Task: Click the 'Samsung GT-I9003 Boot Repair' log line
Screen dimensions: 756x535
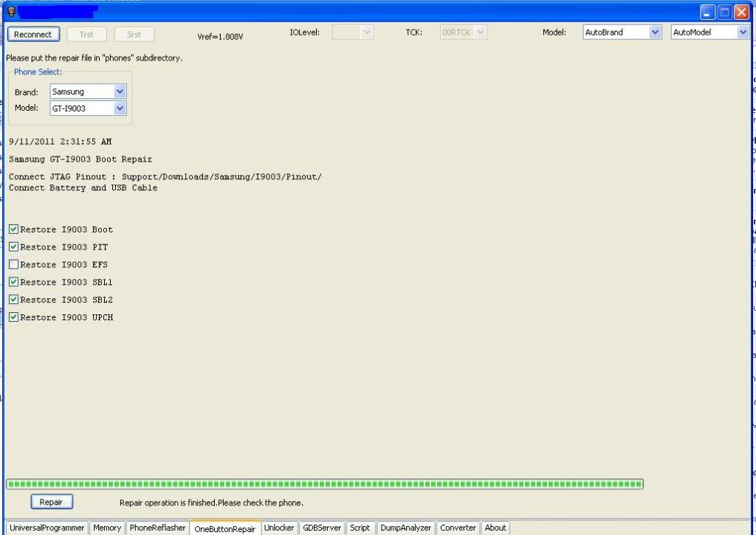Action: click(80, 159)
